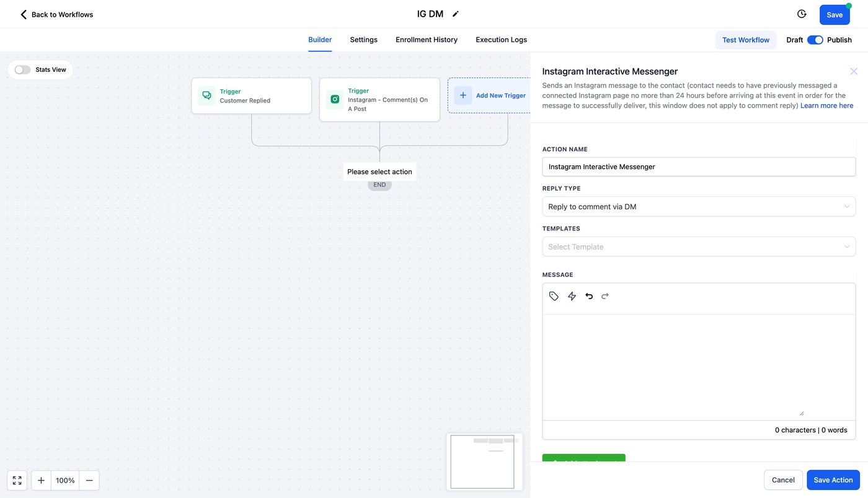
Task: Toggle the Draft/Publish switch
Action: click(x=815, y=40)
